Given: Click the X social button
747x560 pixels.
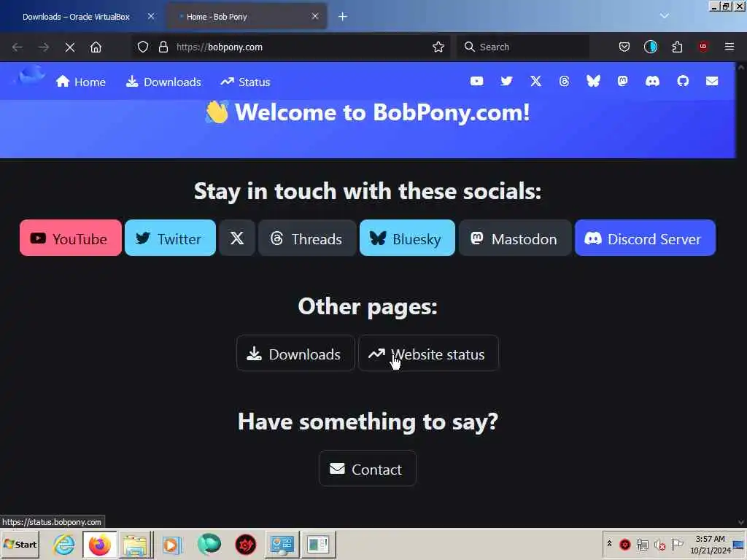Looking at the screenshot, I should (x=237, y=238).
